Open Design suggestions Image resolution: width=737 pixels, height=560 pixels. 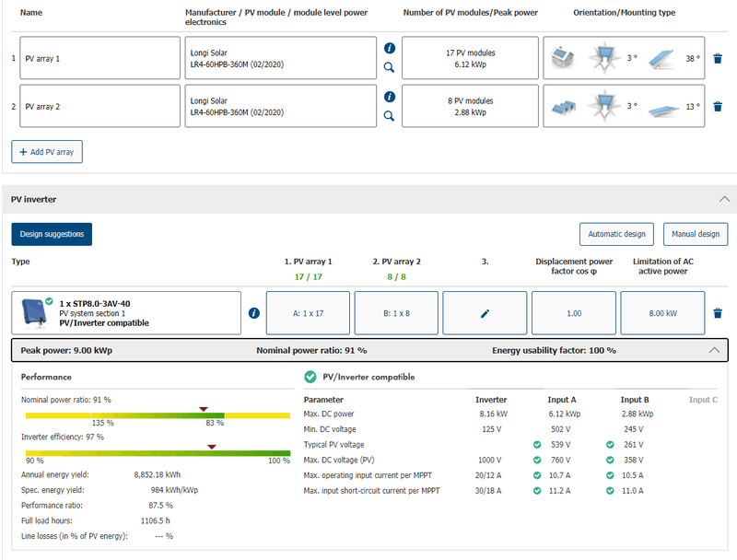pyautogui.click(x=52, y=234)
